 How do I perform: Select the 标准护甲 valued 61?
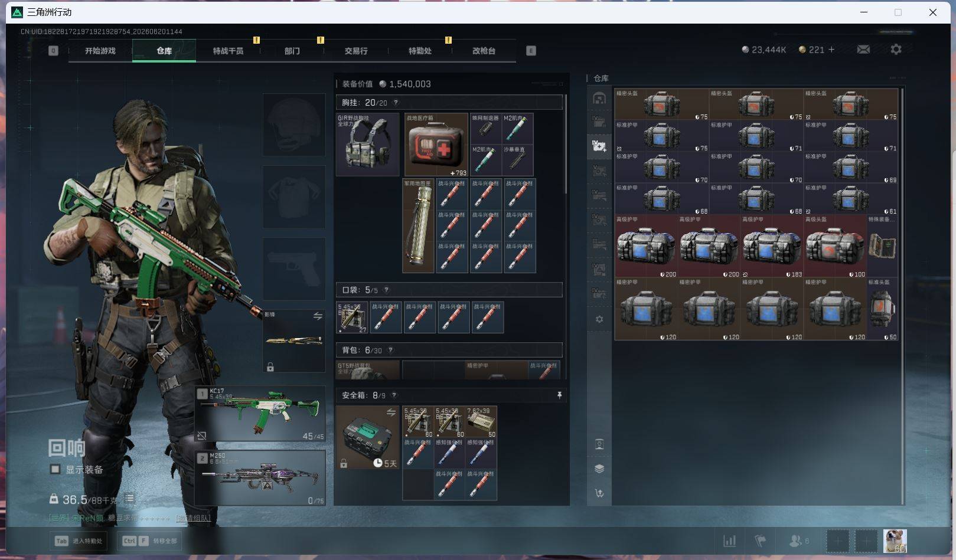pyautogui.click(x=851, y=199)
